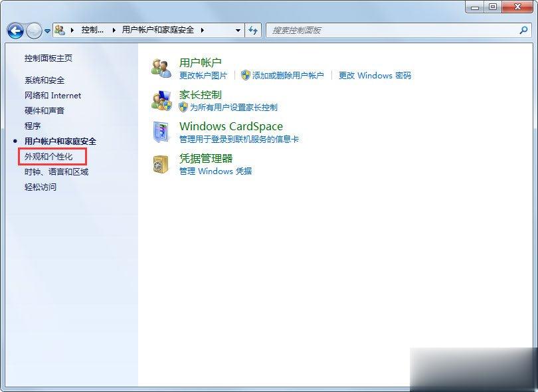The image size is (538, 392).
Task: Click 管理 Windows 凭据 link
Action: click(215, 171)
